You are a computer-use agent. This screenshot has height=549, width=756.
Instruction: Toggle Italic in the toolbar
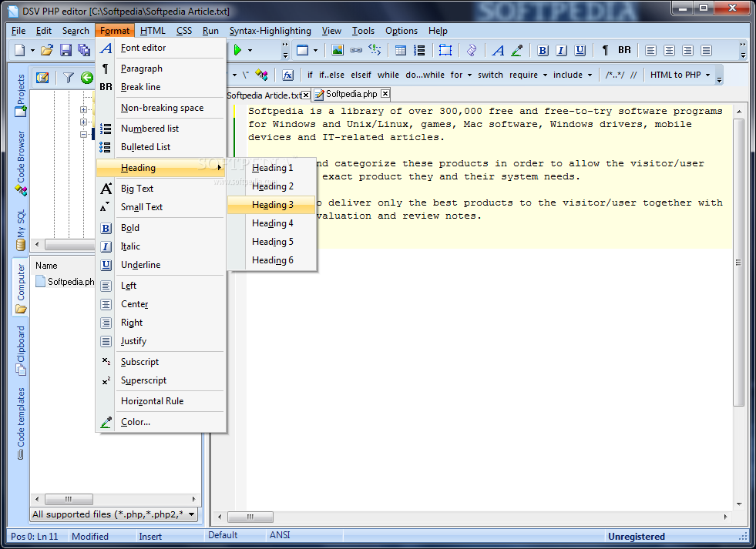561,50
